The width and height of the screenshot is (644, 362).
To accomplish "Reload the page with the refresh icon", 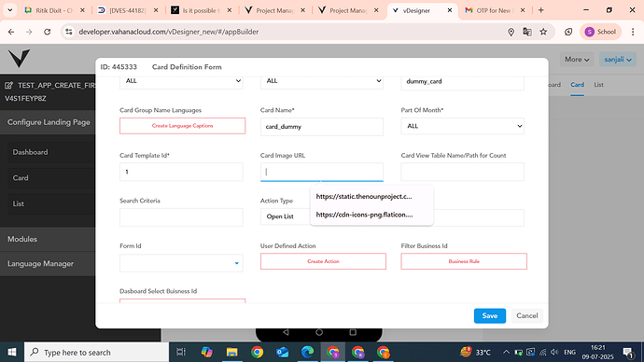I will 48,32.
